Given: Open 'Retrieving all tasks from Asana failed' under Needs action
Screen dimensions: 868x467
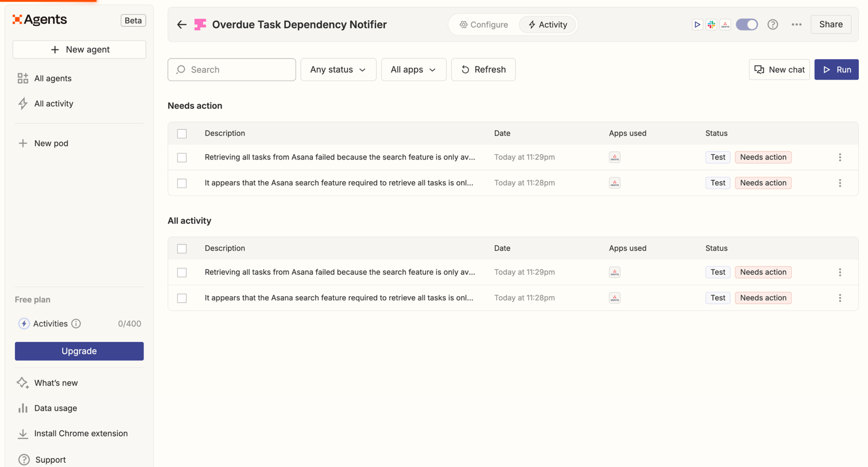Looking at the screenshot, I should tap(340, 157).
